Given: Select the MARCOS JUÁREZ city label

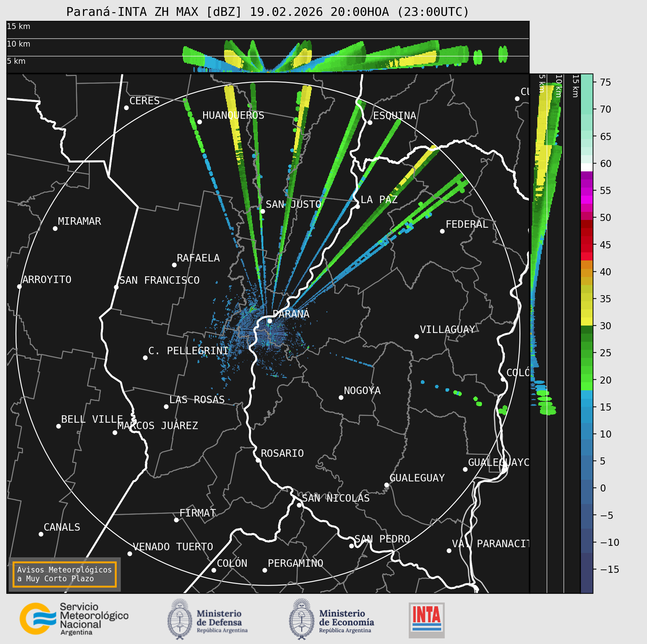Looking at the screenshot, I should coord(158,425).
